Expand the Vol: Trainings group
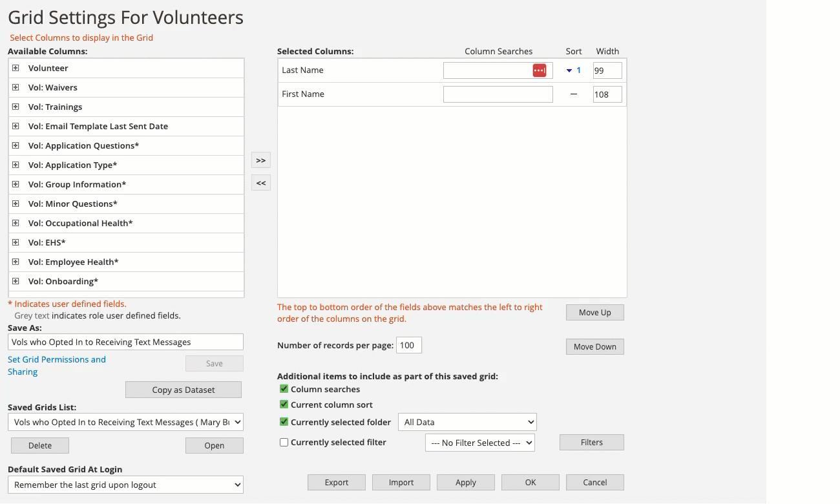 [16, 107]
